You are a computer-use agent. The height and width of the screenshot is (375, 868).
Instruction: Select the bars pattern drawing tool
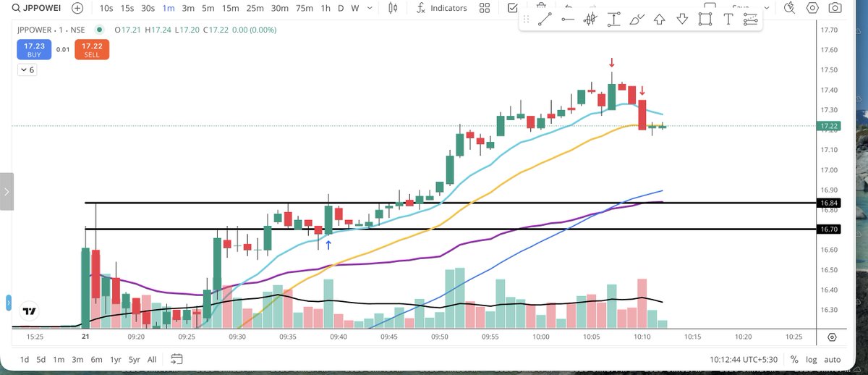pos(591,20)
